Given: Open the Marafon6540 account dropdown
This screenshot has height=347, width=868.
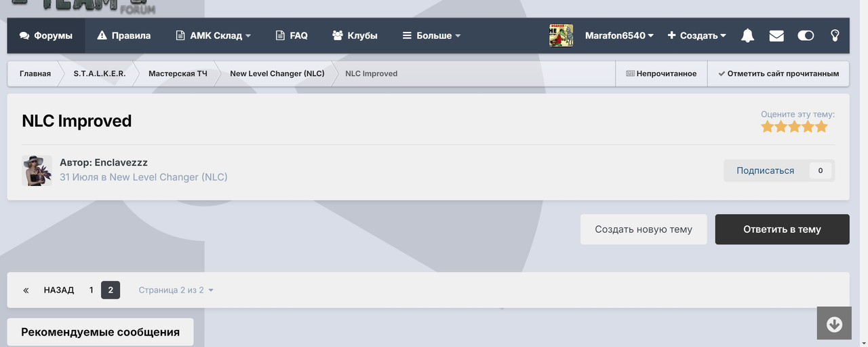Looking at the screenshot, I should click(x=619, y=35).
